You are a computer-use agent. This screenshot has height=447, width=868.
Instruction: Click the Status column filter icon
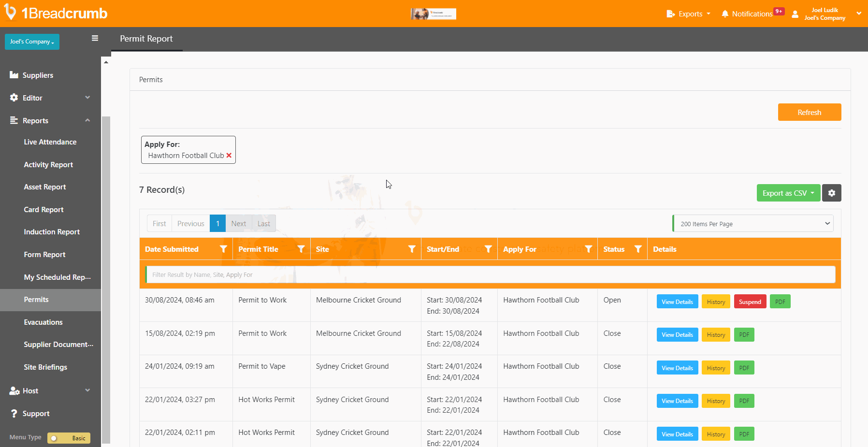638,249
